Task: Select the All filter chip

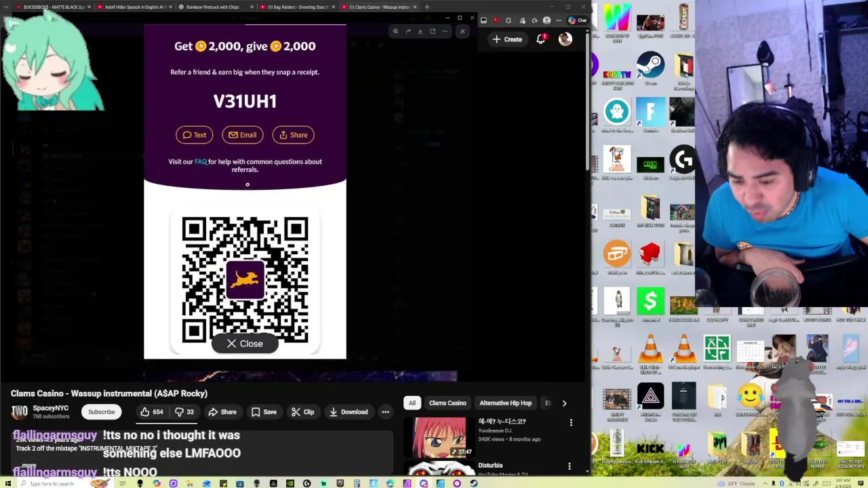Action: (412, 403)
